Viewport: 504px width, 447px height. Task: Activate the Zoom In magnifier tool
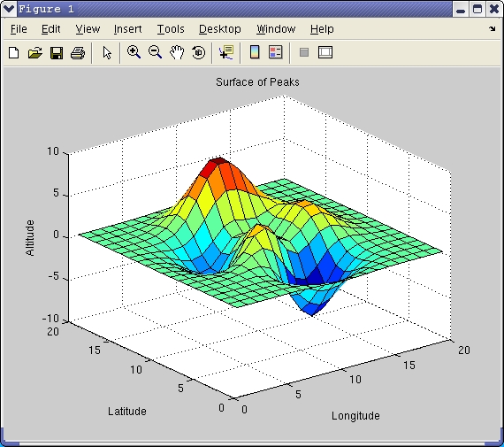click(x=134, y=52)
